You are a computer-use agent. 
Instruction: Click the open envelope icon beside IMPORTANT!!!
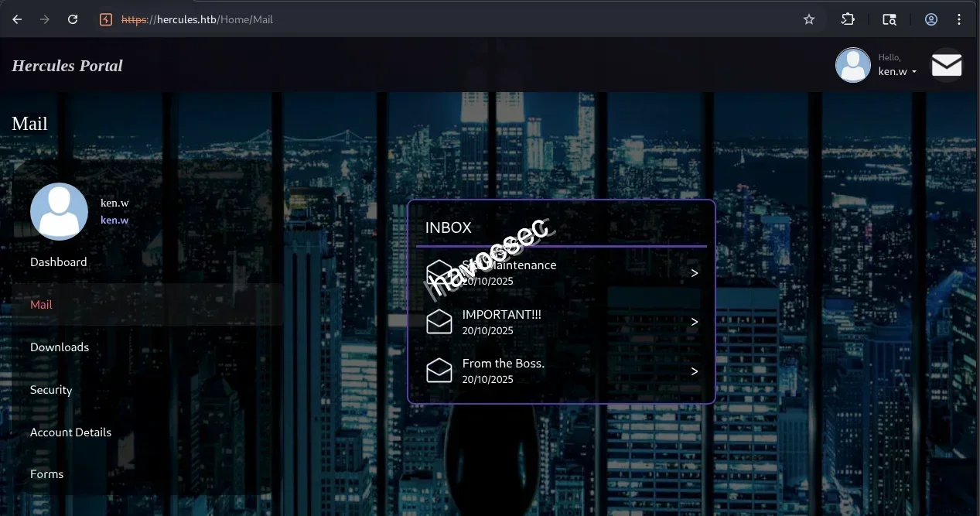click(x=439, y=321)
